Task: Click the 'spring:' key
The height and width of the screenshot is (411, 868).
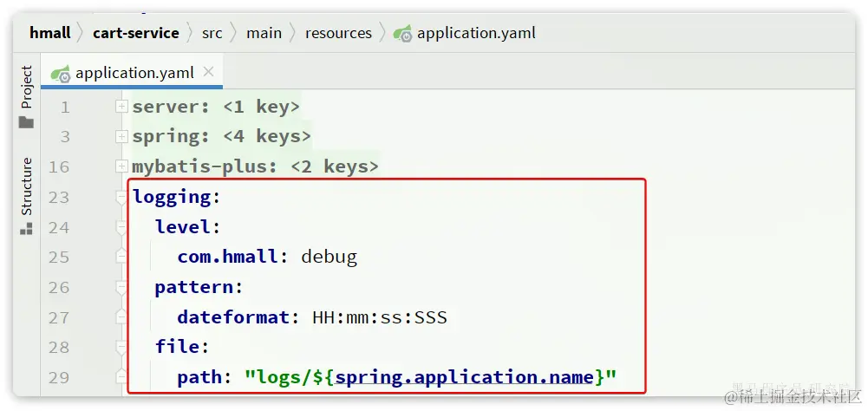Action: [x=171, y=136]
